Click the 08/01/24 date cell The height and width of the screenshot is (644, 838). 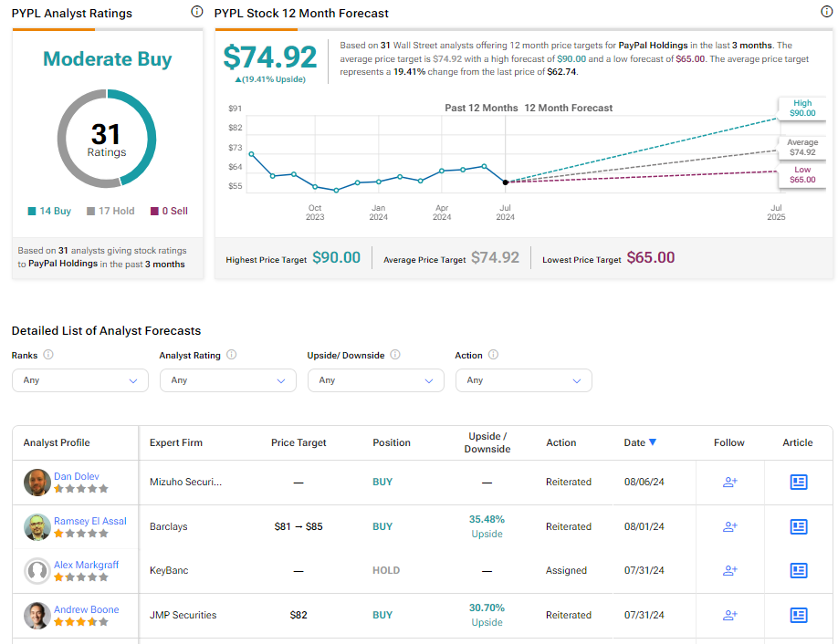coord(644,526)
